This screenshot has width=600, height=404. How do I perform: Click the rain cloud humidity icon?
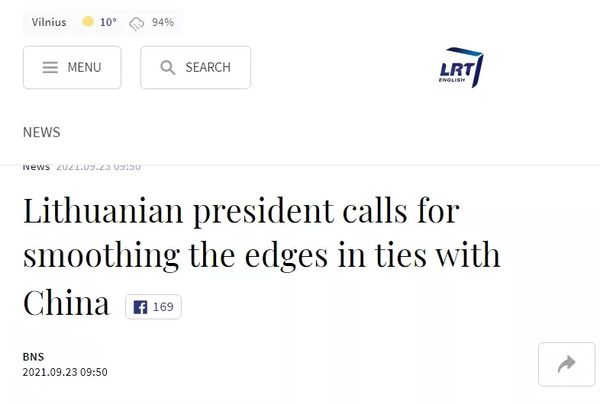coord(137,22)
